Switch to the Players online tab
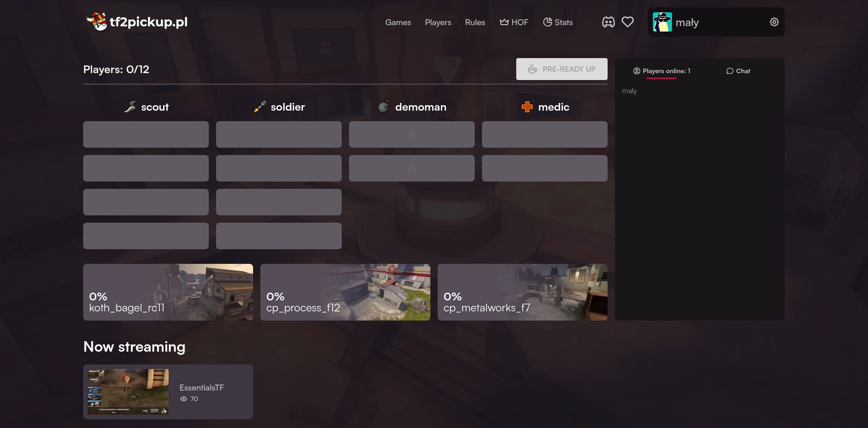This screenshot has height=428, width=868. (x=662, y=71)
